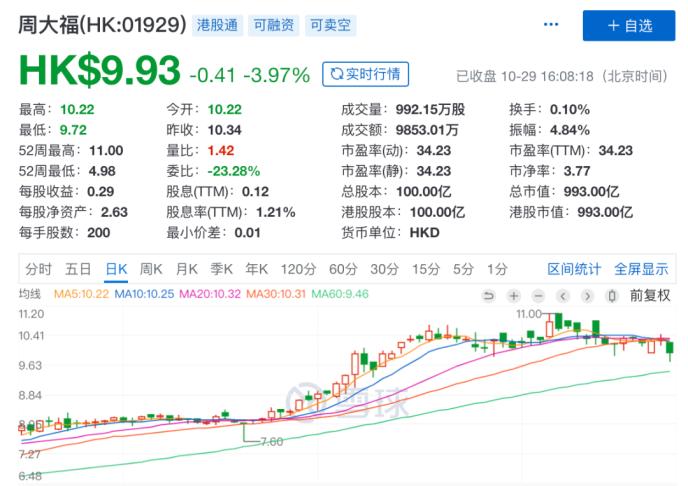This screenshot has width=688, height=486.
Task: Select the 月K chart tab
Action: coord(186,269)
